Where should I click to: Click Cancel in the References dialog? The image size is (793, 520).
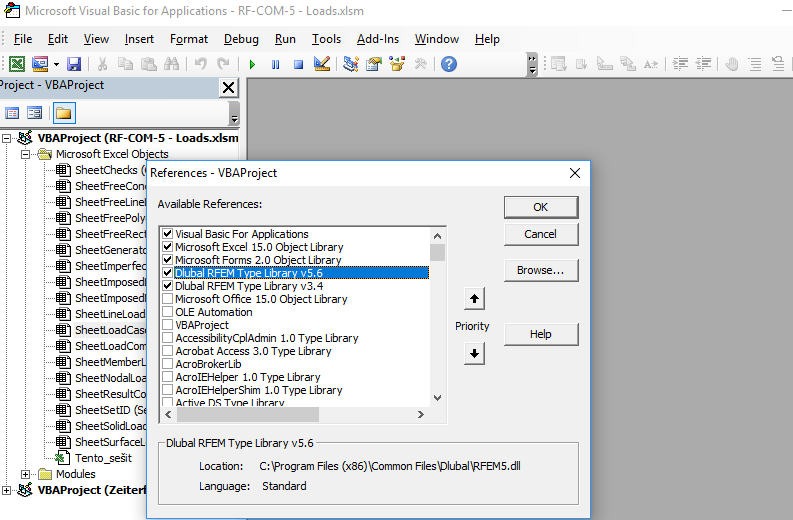coord(541,234)
